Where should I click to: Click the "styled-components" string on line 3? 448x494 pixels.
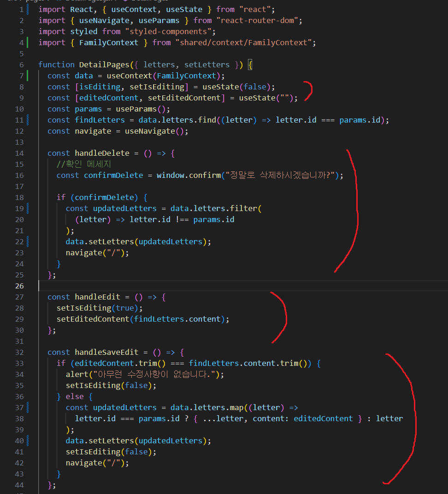point(168,31)
